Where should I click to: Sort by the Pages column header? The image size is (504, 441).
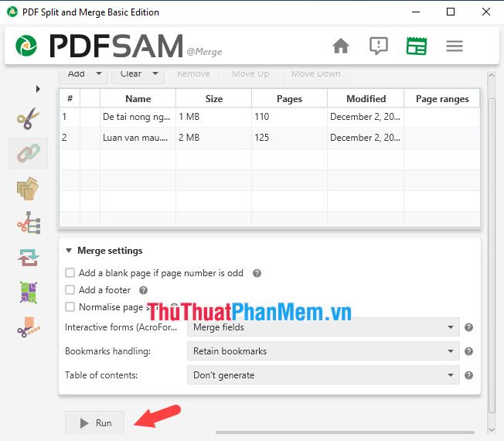[x=289, y=98]
